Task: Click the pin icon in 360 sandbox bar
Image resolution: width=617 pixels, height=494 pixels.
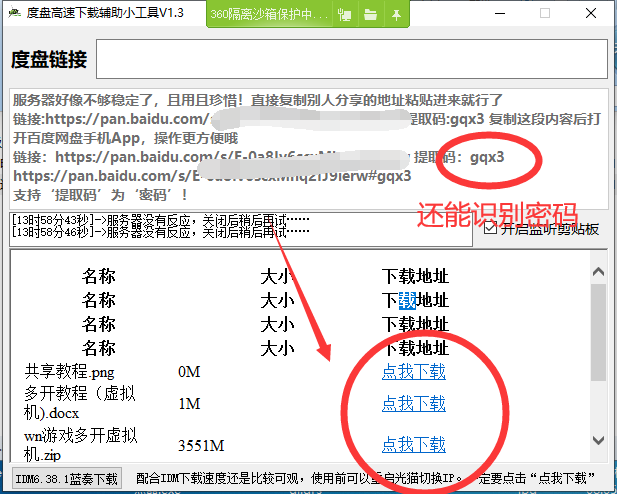Action: (396, 15)
